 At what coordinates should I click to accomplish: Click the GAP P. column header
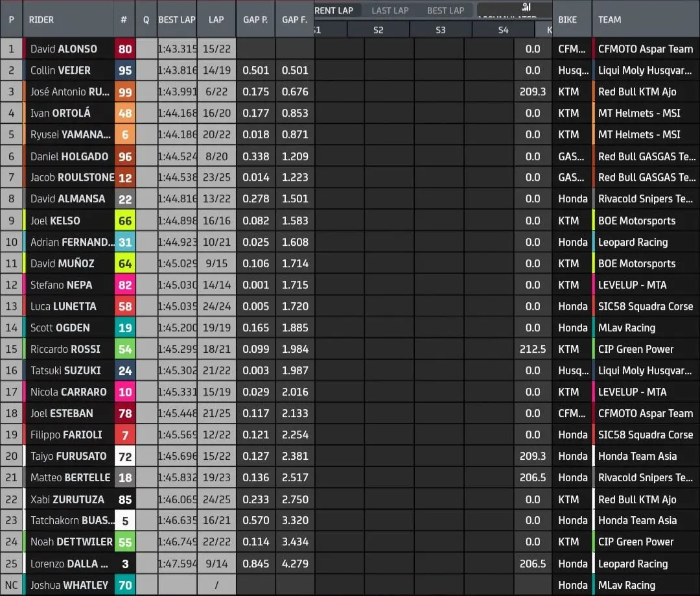[x=255, y=19]
